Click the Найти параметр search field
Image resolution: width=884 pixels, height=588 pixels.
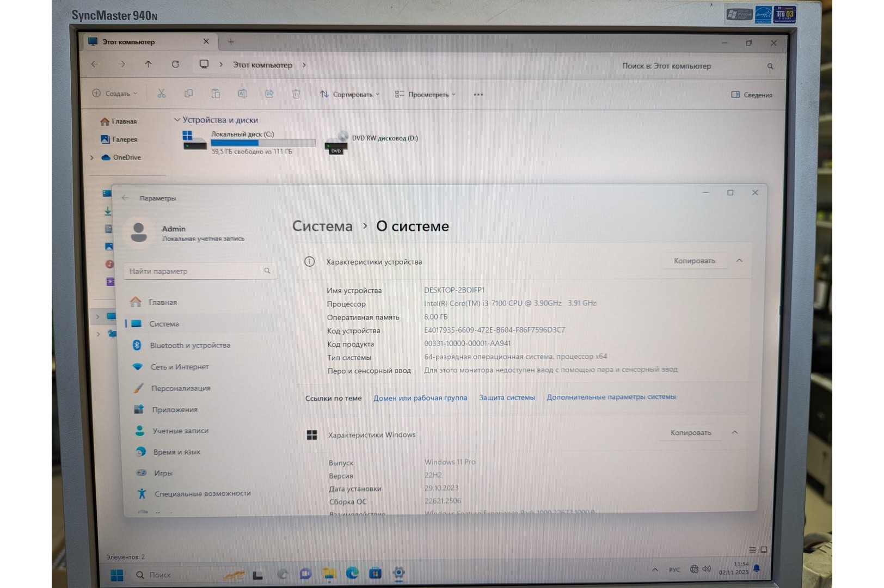[200, 271]
